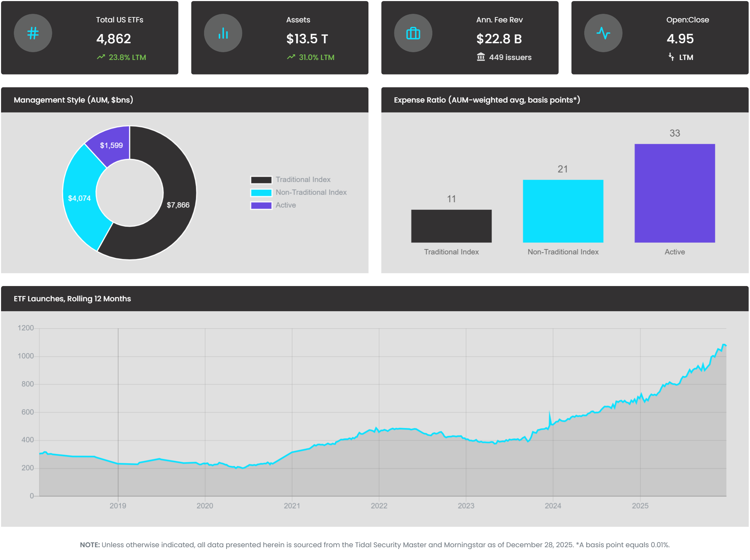The height and width of the screenshot is (560, 750).
Task: Click the 2024 label on launches timeline
Action: 553,506
